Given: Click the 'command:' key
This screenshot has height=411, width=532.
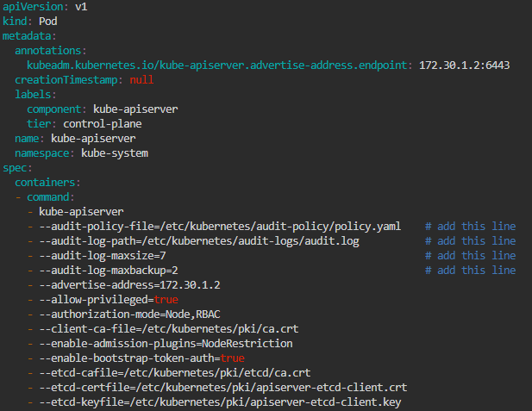Looking at the screenshot, I should click(x=51, y=197).
